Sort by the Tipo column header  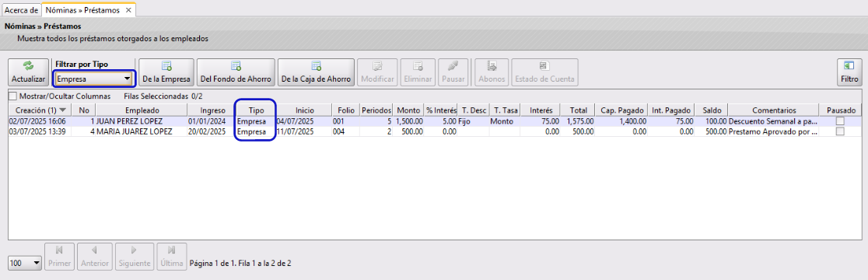(x=257, y=110)
